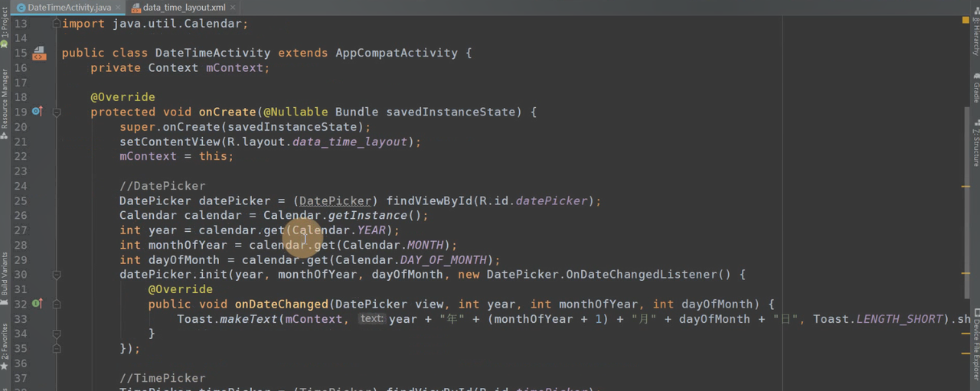Click the @Nullable annotation
980x391 pixels.
point(296,112)
